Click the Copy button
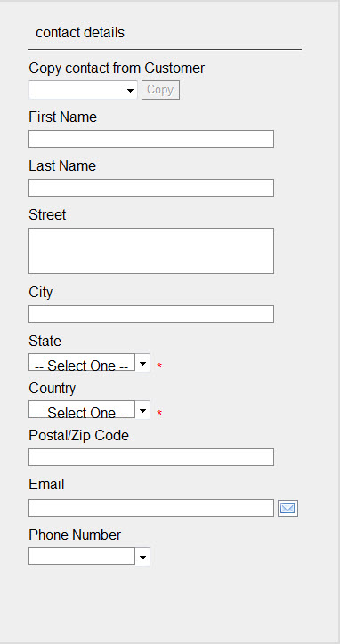340x644 pixels. coord(160,90)
